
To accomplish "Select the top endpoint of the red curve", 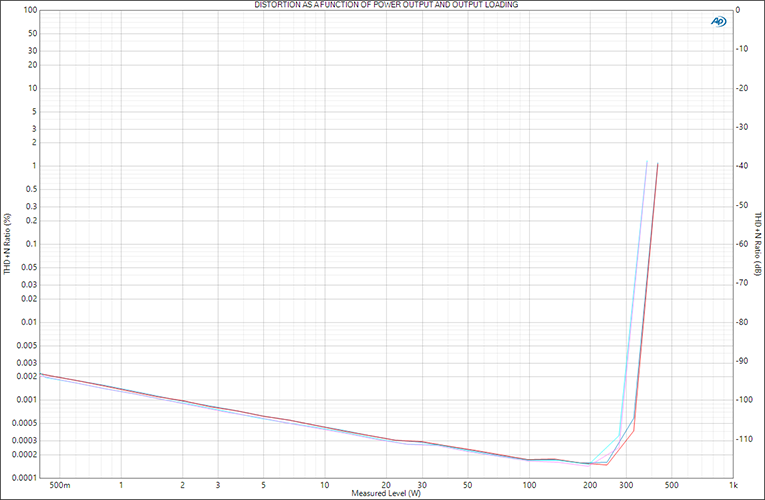I will point(657,163).
